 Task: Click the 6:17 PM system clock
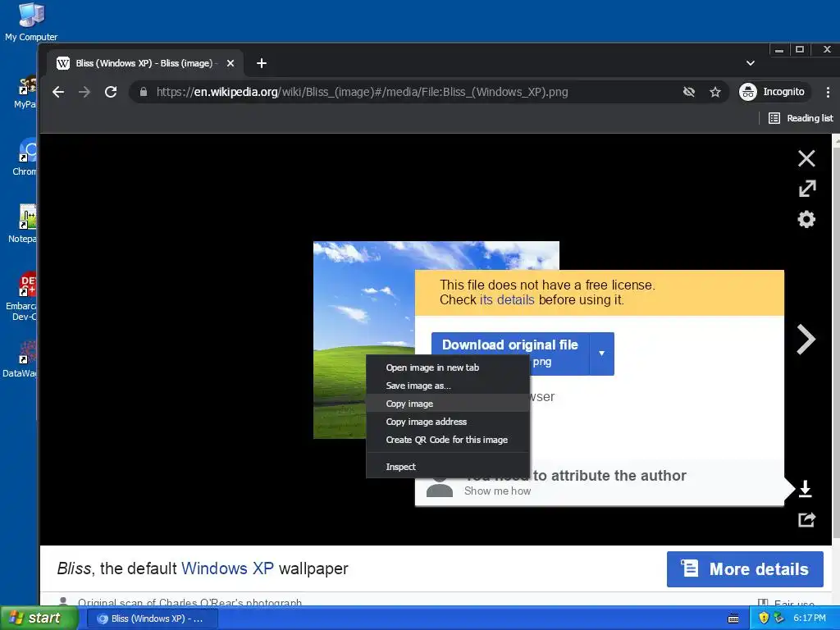[810, 619]
